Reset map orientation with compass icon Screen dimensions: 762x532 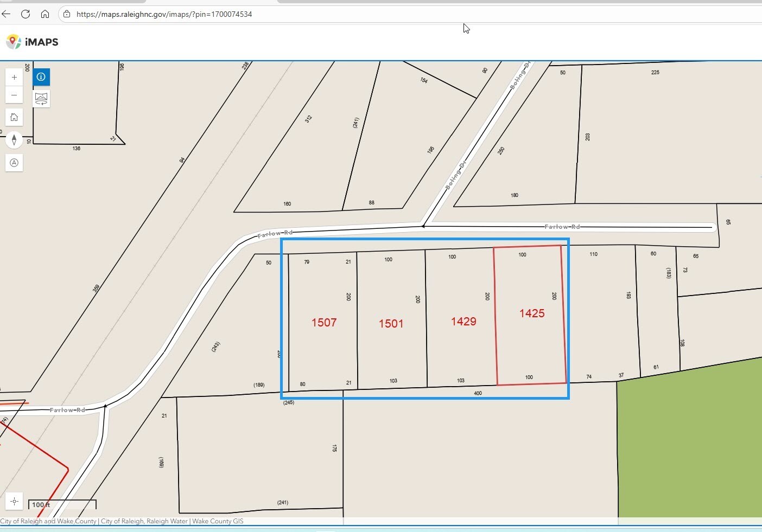click(14, 140)
